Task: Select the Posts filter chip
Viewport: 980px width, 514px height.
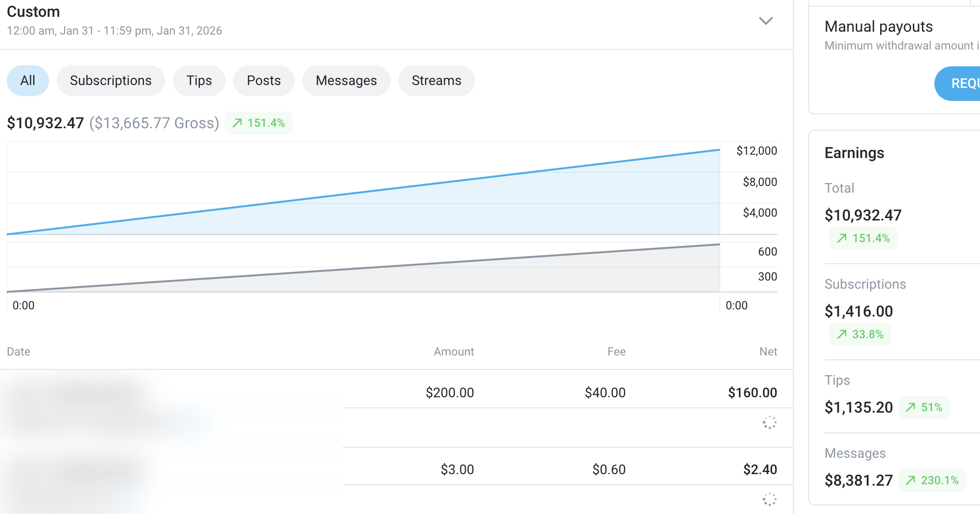Action: pos(263,80)
